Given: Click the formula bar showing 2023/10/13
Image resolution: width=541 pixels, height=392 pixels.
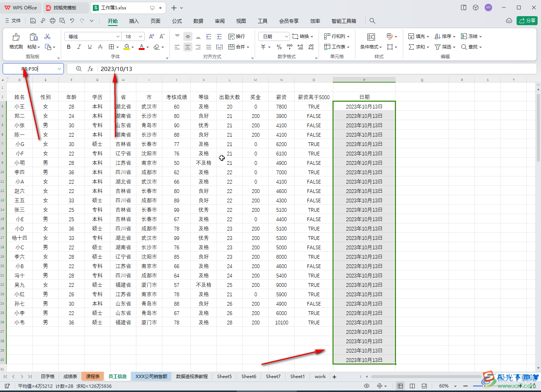Looking at the screenshot, I should (x=317, y=69).
